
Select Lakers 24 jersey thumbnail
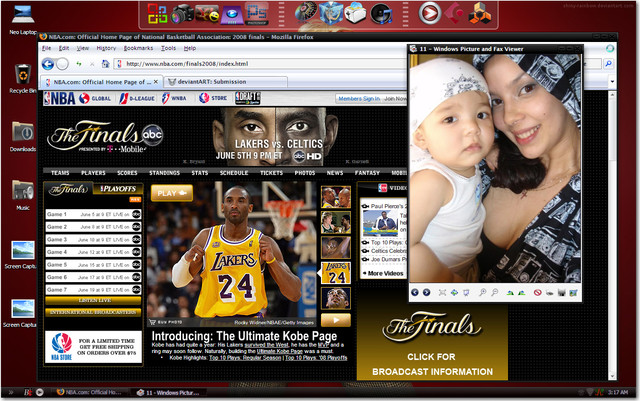point(334,272)
